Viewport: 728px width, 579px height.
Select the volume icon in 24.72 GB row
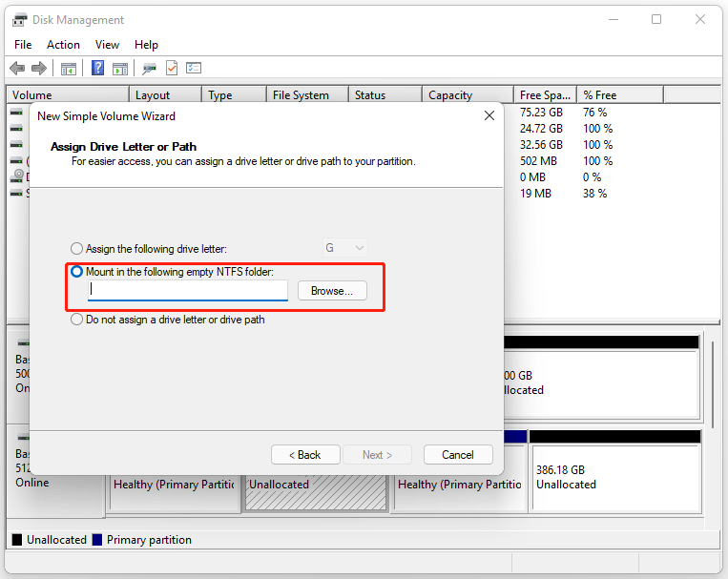point(16,129)
